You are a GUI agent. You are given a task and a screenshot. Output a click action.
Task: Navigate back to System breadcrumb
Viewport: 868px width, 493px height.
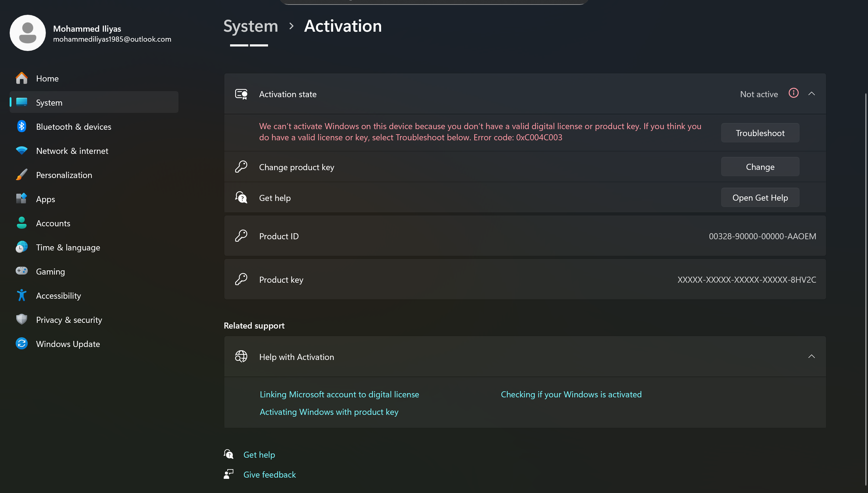click(x=251, y=26)
